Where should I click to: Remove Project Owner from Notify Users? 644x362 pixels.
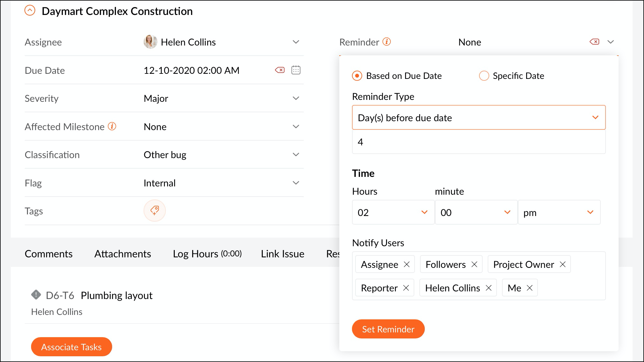(563, 264)
